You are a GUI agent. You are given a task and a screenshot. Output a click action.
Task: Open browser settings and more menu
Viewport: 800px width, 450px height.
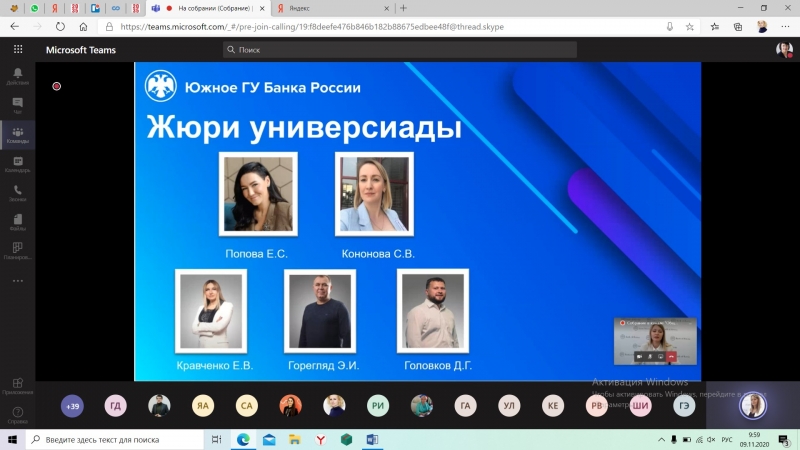click(x=785, y=27)
